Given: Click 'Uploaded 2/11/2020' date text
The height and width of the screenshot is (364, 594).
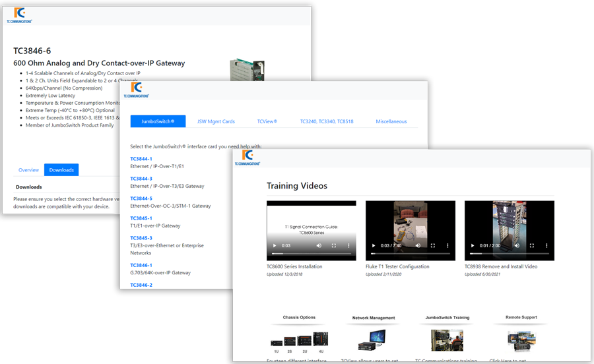Looking at the screenshot, I should (x=383, y=274).
